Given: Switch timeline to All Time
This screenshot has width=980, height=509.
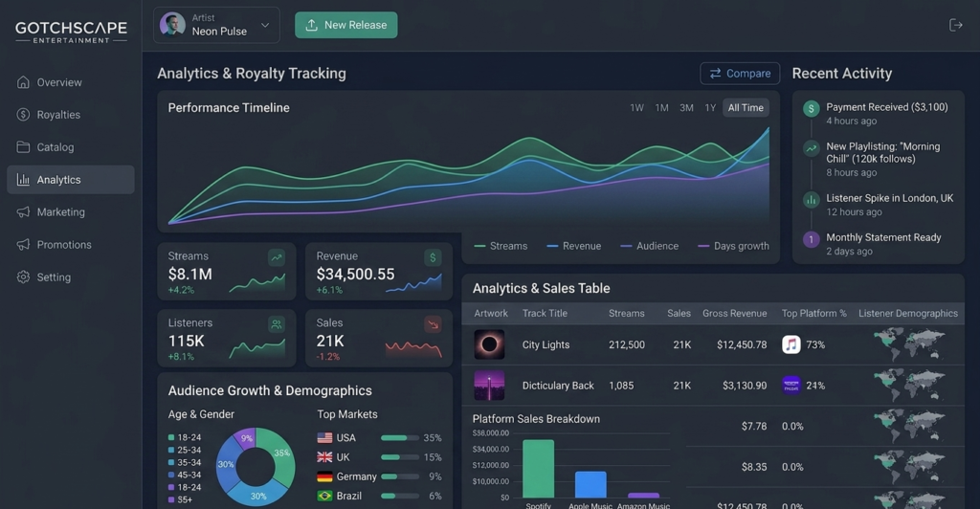Looking at the screenshot, I should 746,107.
